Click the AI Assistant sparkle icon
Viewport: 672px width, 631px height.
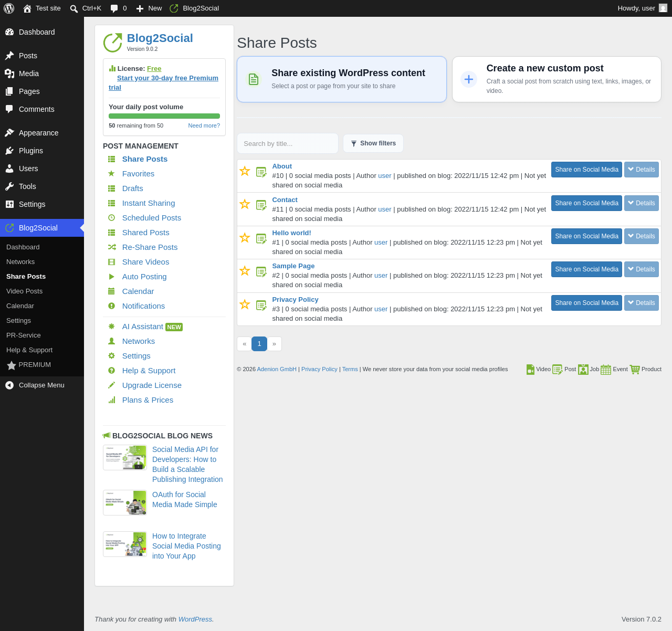pyautogui.click(x=111, y=327)
